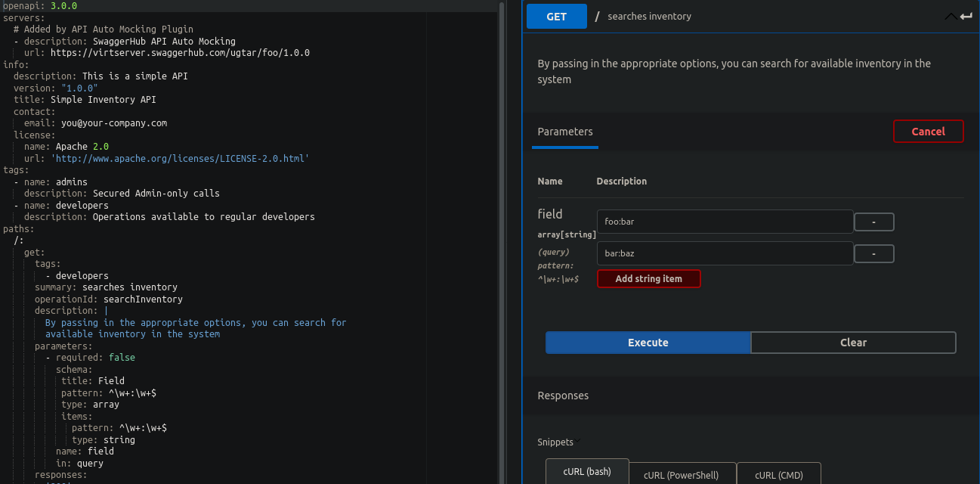Click the deep link arrow icon
980x484 pixels.
(967, 16)
